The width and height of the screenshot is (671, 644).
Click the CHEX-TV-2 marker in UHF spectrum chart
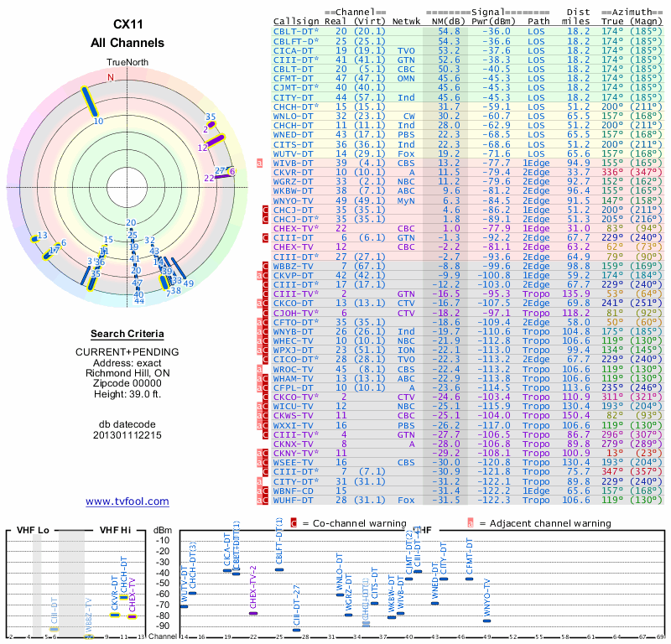[253, 614]
